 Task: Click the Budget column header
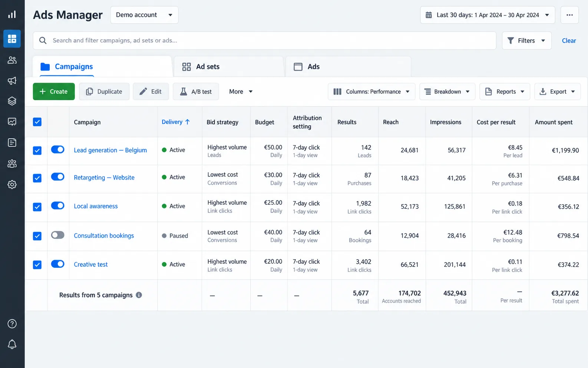click(x=265, y=122)
